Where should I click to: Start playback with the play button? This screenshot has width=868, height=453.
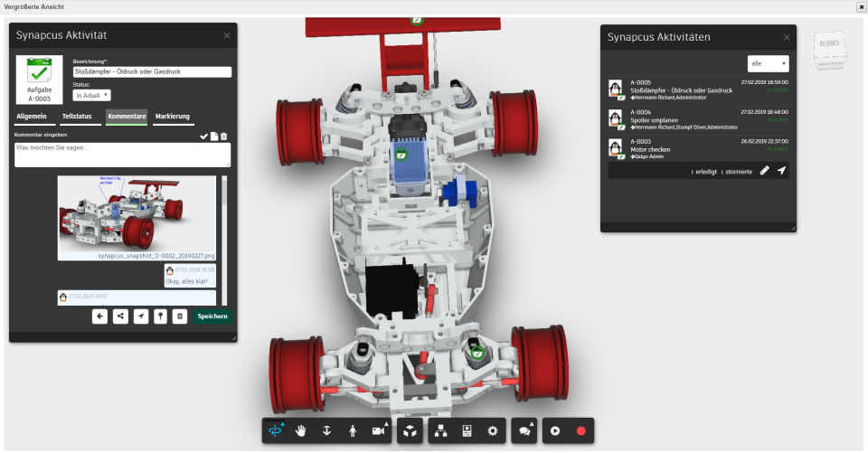tap(554, 431)
